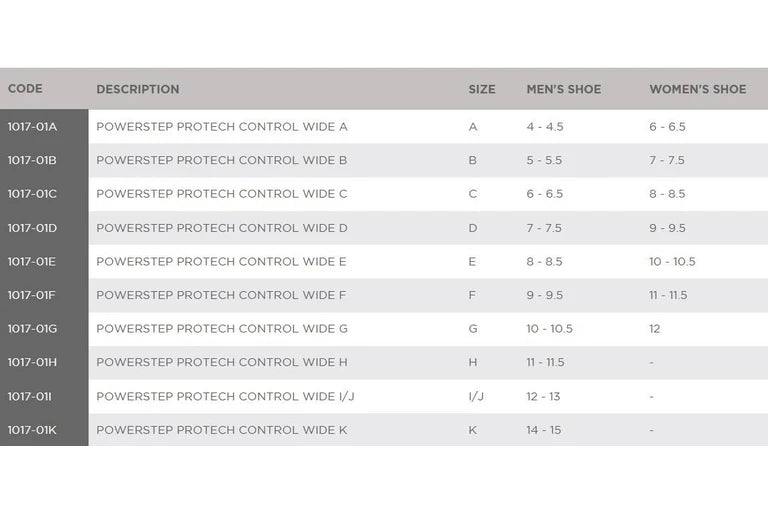
Task: Click women's shoe size 7 - 7.5
Action: tap(667, 160)
